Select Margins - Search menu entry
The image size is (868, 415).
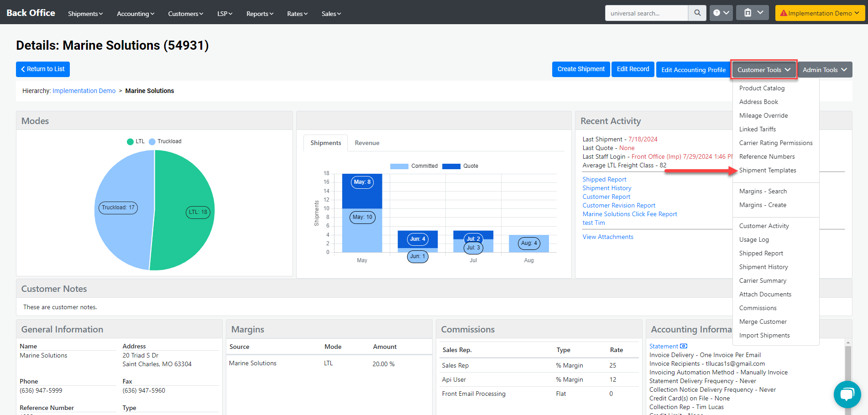coord(763,191)
